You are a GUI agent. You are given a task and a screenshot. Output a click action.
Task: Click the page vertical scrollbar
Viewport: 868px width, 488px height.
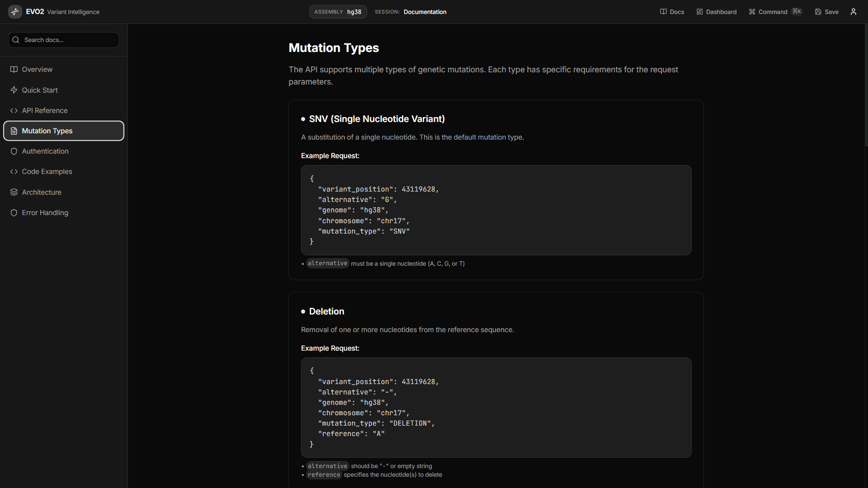point(866,85)
